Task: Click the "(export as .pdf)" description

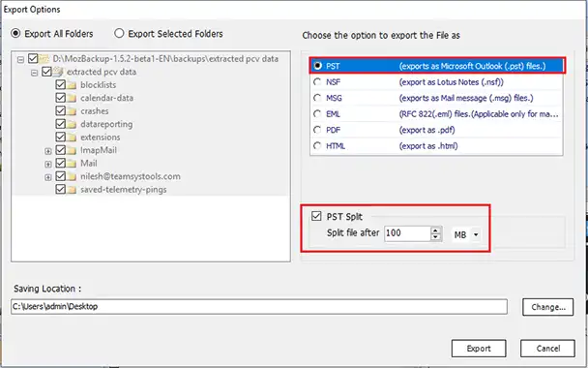Action: [x=427, y=130]
